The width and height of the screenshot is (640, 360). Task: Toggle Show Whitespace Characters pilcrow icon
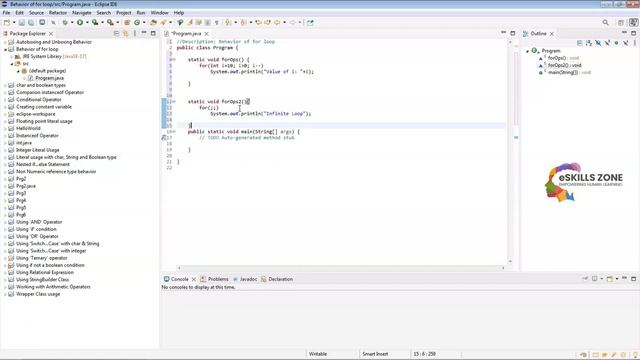(217, 23)
